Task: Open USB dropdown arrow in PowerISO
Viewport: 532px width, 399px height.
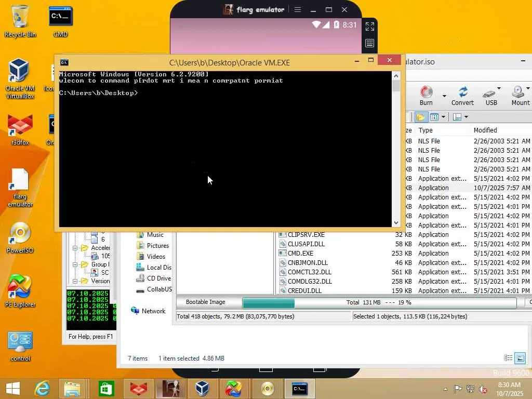Action: tap(499, 88)
